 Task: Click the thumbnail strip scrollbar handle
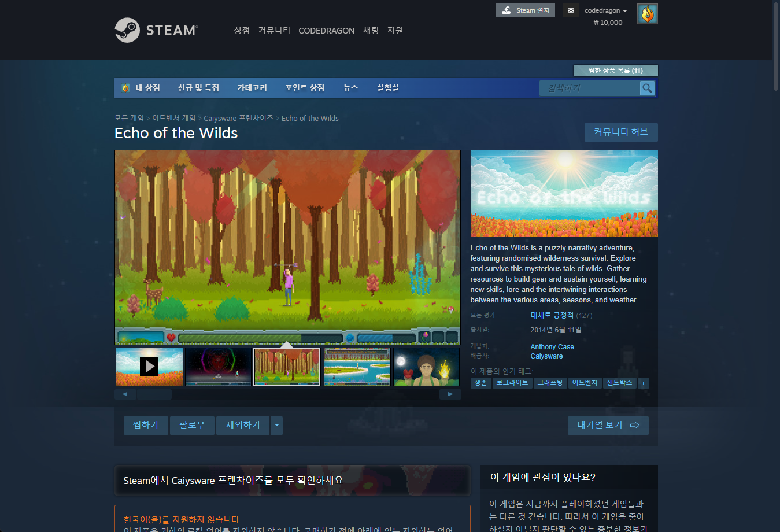154,394
